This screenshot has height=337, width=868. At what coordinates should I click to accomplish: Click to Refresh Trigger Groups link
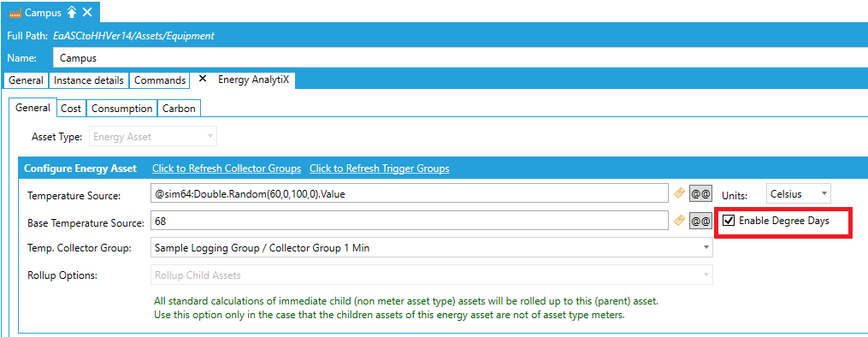(379, 168)
